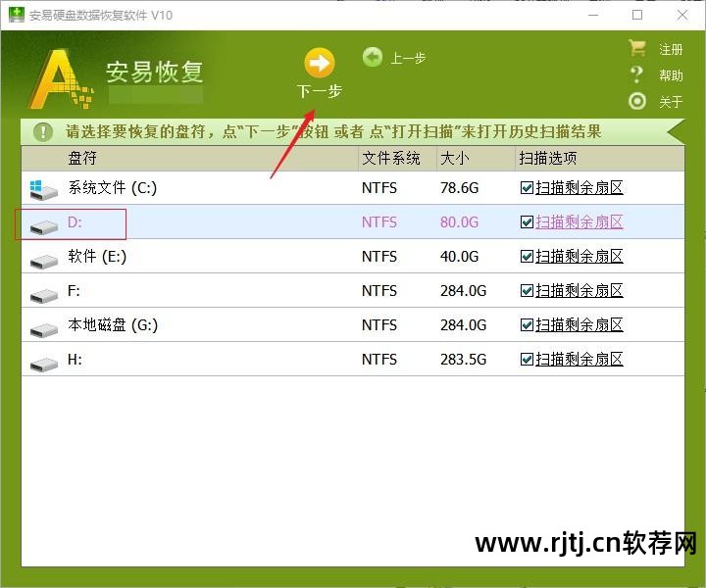This screenshot has height=588, width=706.
Task: Click the 下一步 label text
Action: click(320, 91)
